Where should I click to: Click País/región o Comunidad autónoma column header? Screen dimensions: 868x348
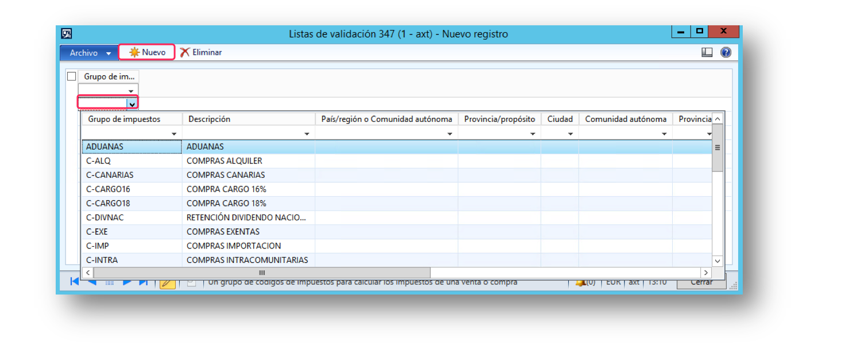click(387, 119)
